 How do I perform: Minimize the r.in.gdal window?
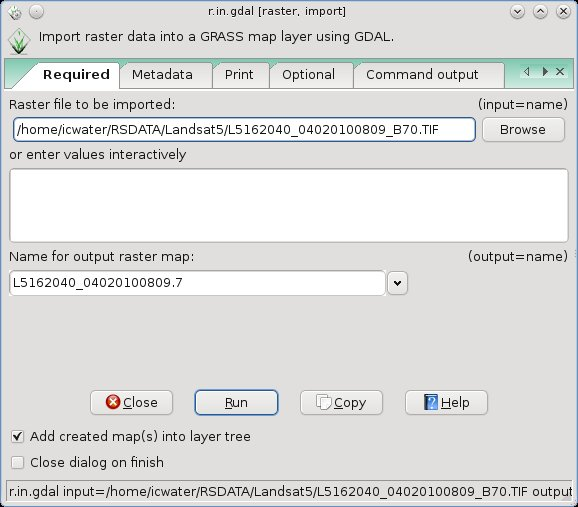pos(517,12)
